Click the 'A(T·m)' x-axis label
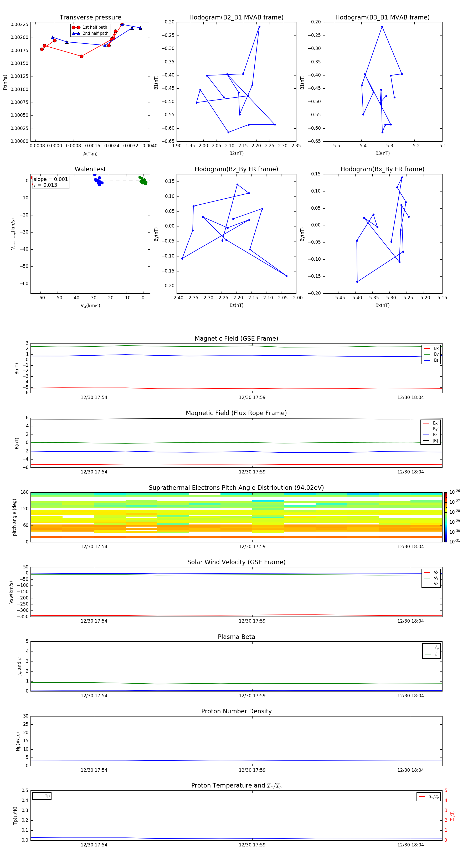Screen dimensions: 473x868 click(x=90, y=154)
